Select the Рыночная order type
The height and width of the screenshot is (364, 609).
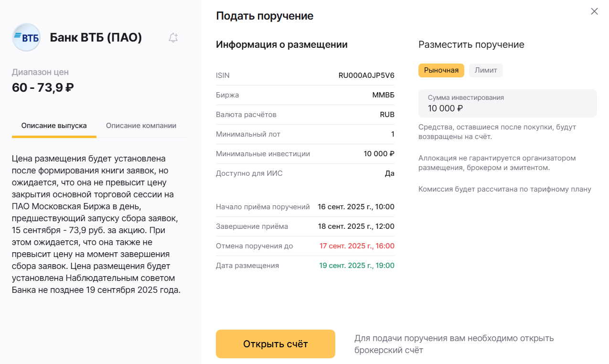(441, 70)
